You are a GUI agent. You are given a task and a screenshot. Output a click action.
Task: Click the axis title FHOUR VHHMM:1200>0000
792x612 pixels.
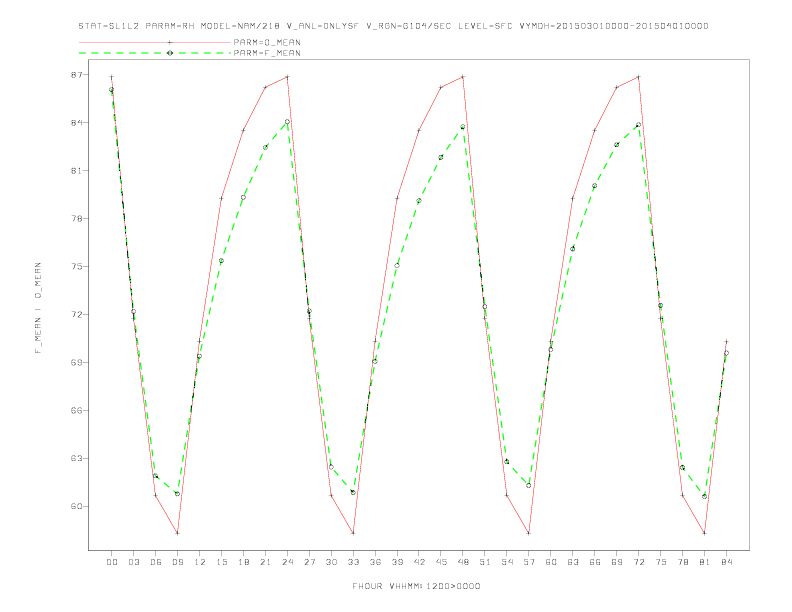[416, 586]
